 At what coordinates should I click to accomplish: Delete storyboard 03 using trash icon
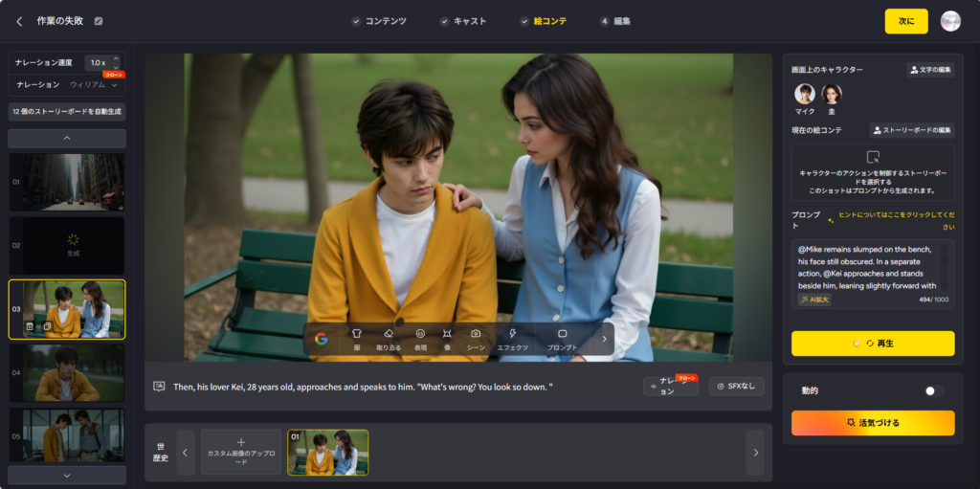pyautogui.click(x=30, y=327)
